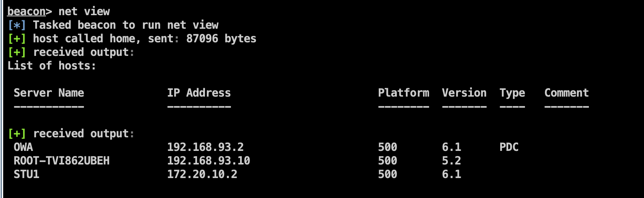Click the List of hosts heading
The width and height of the screenshot is (644, 198).
52,66
